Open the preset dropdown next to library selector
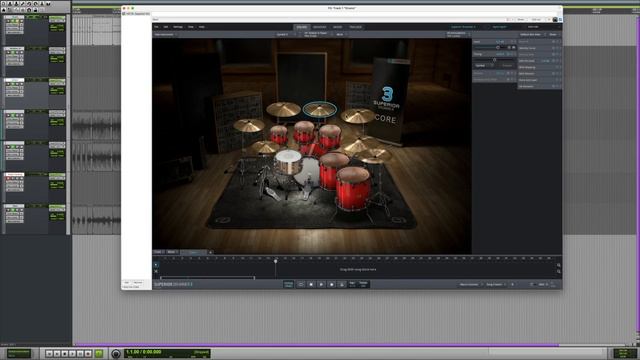 tap(500, 27)
